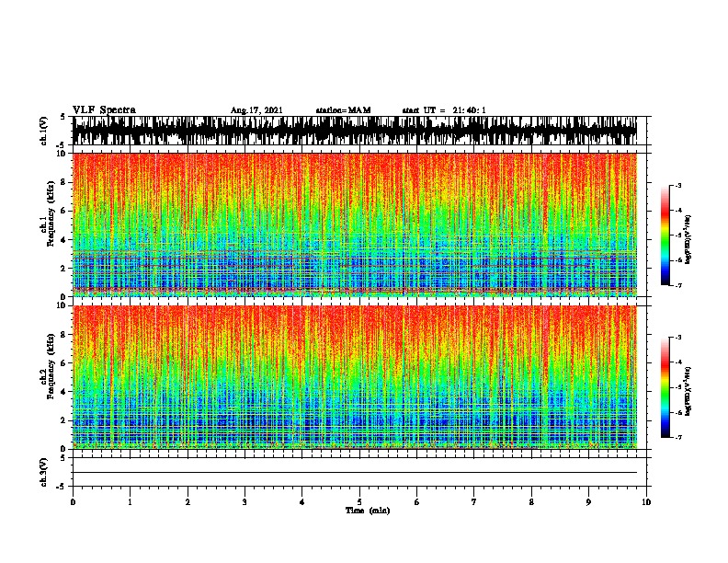Click the "-7" label on ch.2 colorbar
This screenshot has height=563, width=728.
pyautogui.click(x=677, y=437)
